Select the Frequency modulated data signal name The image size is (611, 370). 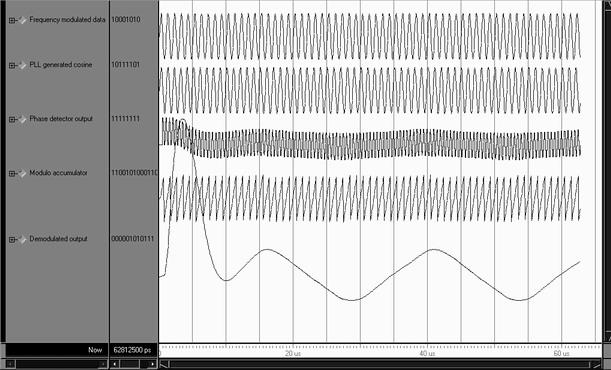[x=67, y=19]
